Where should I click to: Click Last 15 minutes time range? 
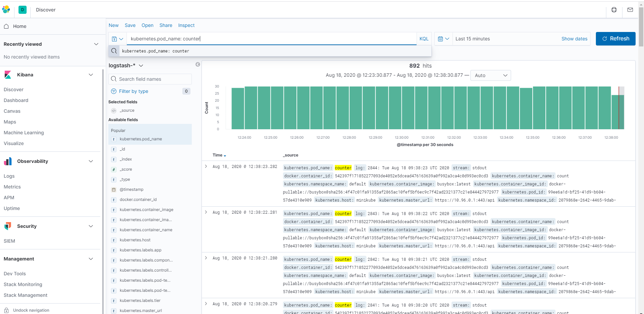[472, 39]
